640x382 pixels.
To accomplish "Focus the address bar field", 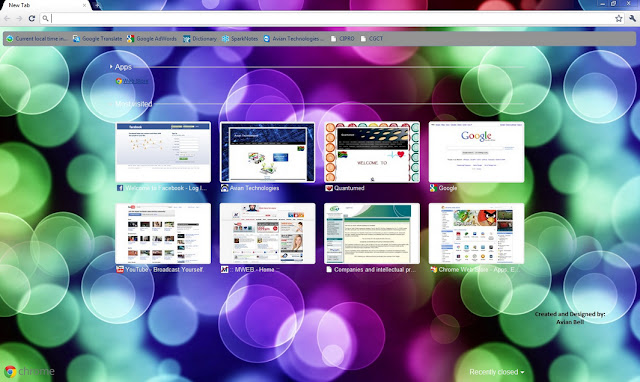I will 333,18.
